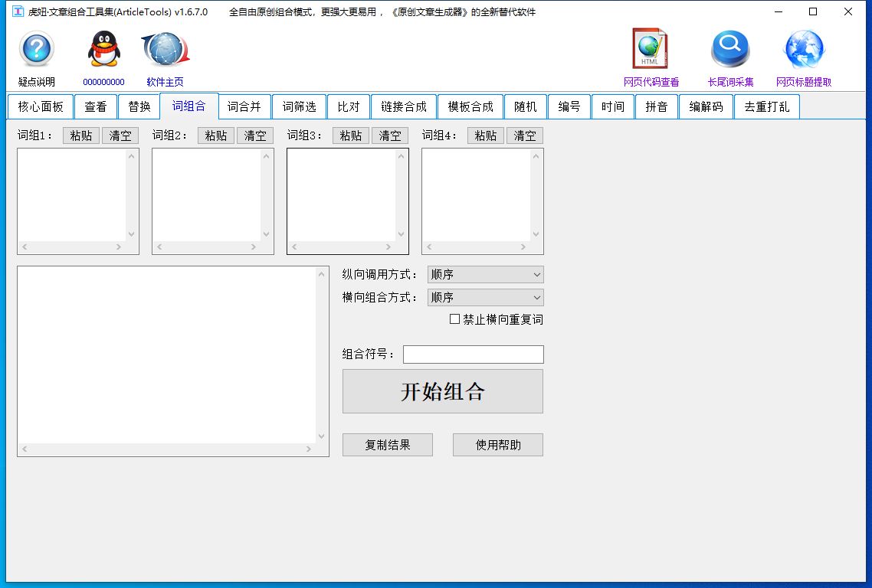Open the 拼音 tab
This screenshot has height=588, width=872.
click(x=657, y=106)
